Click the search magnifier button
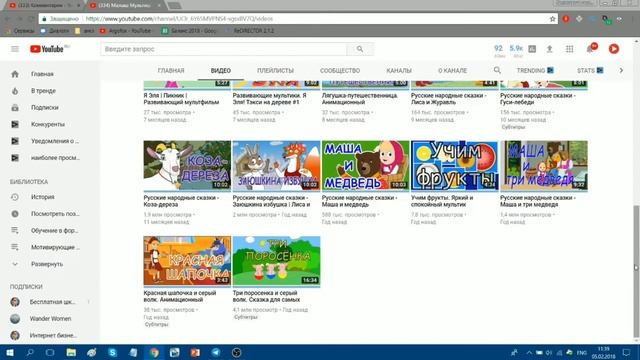The image size is (640, 360). 360,49
